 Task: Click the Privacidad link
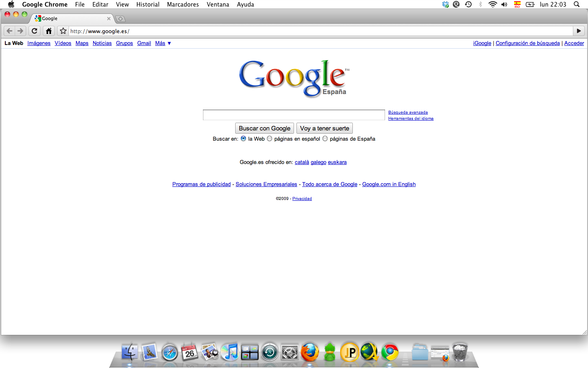302,199
